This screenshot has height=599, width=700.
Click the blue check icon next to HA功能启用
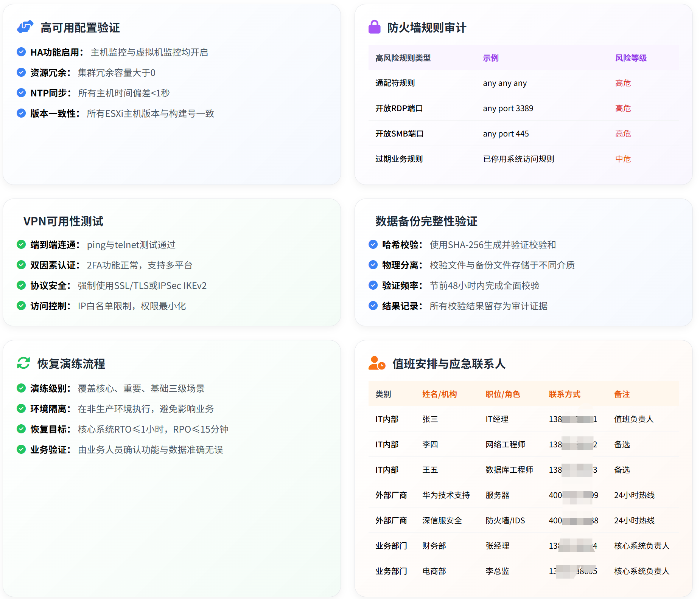[x=22, y=52]
